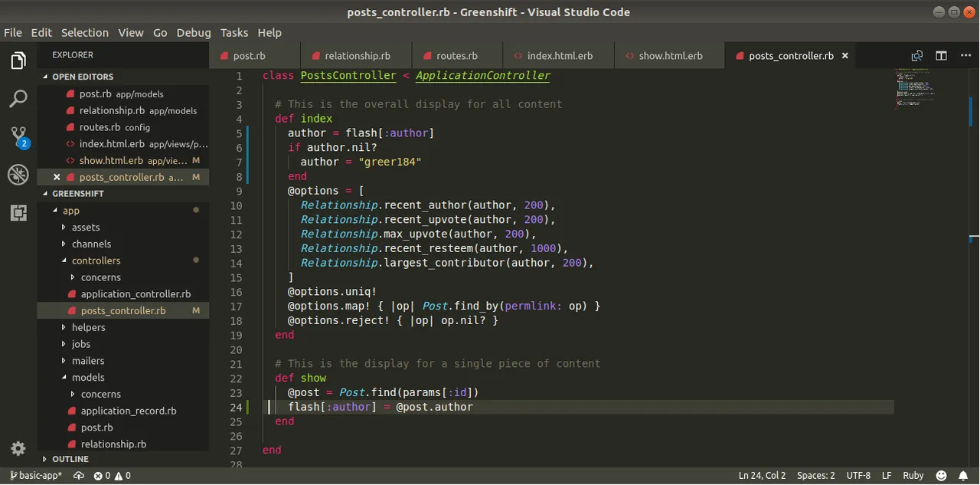Image resolution: width=980 pixels, height=485 pixels.
Task: Expand the helpers folder
Action: click(x=123, y=327)
